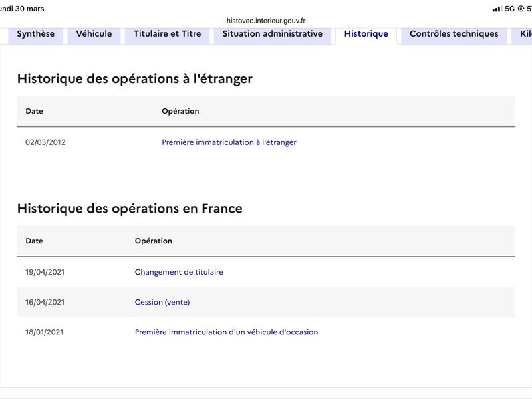Open the Changement de titulaire operation

(179, 272)
